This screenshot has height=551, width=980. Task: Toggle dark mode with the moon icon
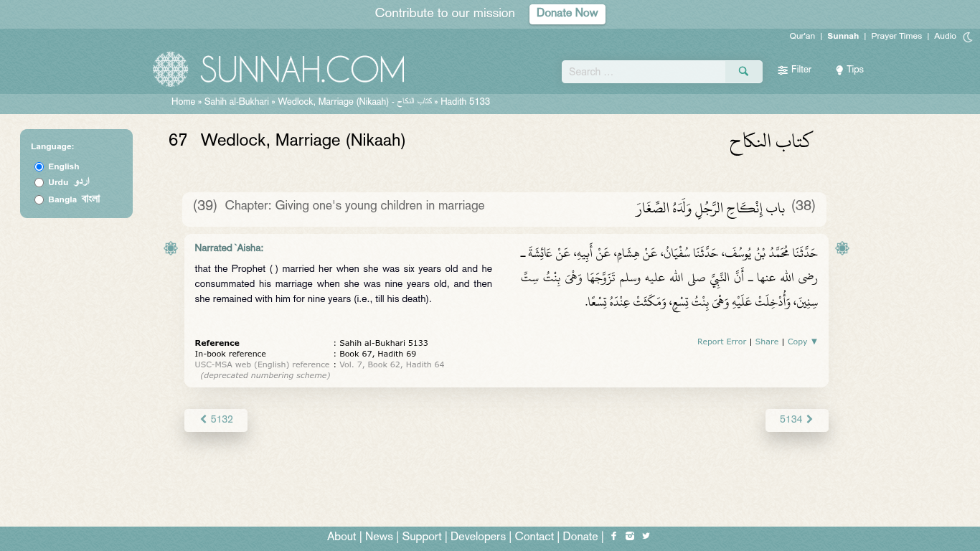[968, 37]
